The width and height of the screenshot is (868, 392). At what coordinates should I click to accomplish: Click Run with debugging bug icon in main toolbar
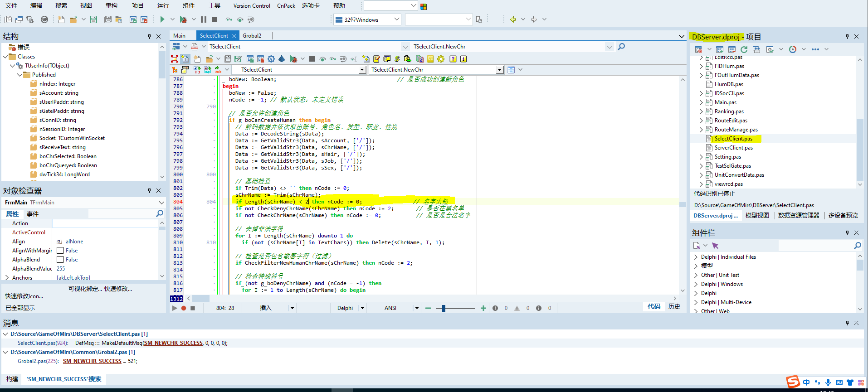coord(183,19)
